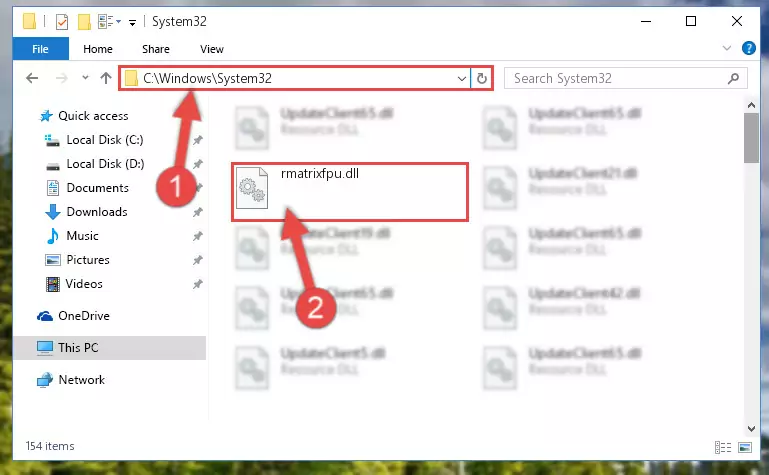This screenshot has width=769, height=475.
Task: Refresh the System32 folder view
Action: (482, 78)
